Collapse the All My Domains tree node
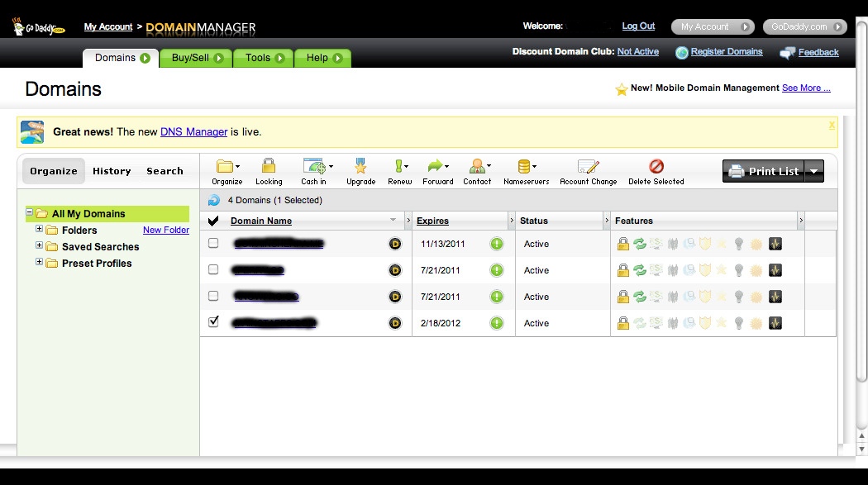The width and height of the screenshot is (868, 485). 29,212
